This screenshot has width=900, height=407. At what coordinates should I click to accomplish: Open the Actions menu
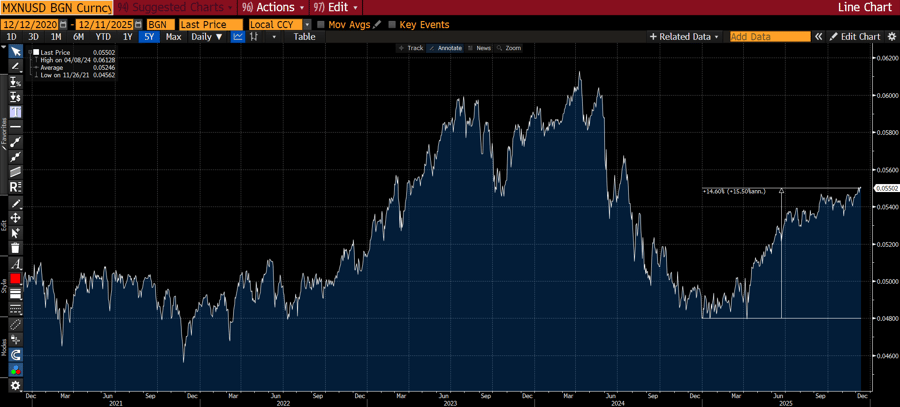point(270,7)
